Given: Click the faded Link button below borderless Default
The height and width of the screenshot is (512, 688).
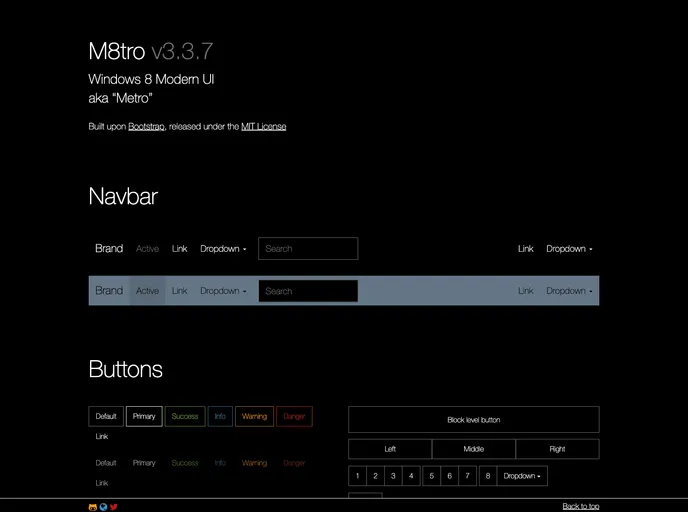Looking at the screenshot, I should click(102, 483).
